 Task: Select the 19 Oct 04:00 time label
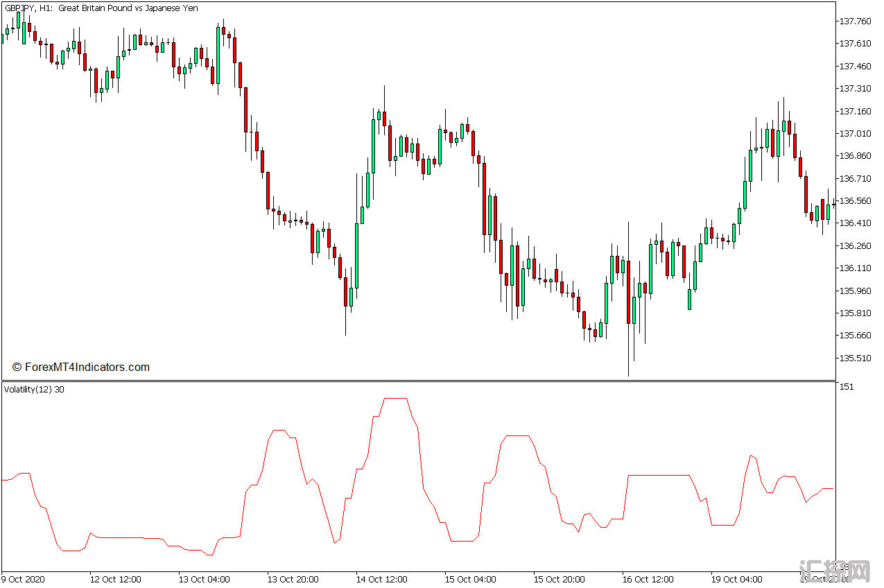click(x=736, y=580)
